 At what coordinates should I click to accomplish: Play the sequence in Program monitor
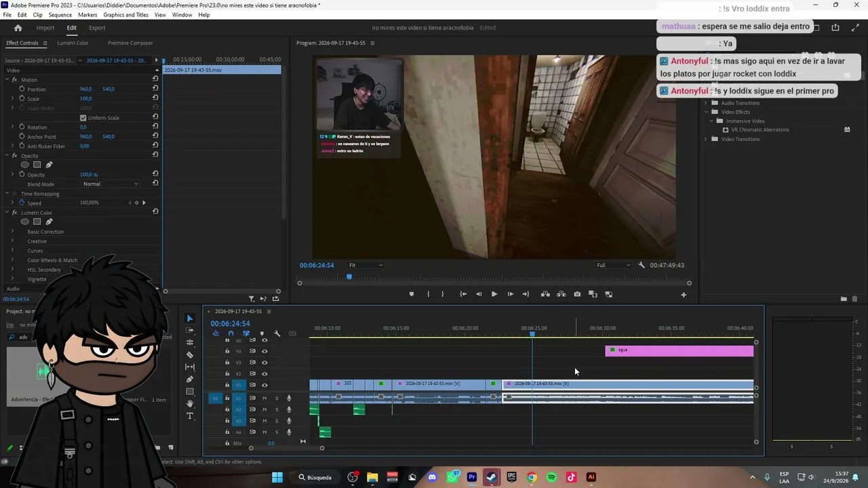coord(494,294)
